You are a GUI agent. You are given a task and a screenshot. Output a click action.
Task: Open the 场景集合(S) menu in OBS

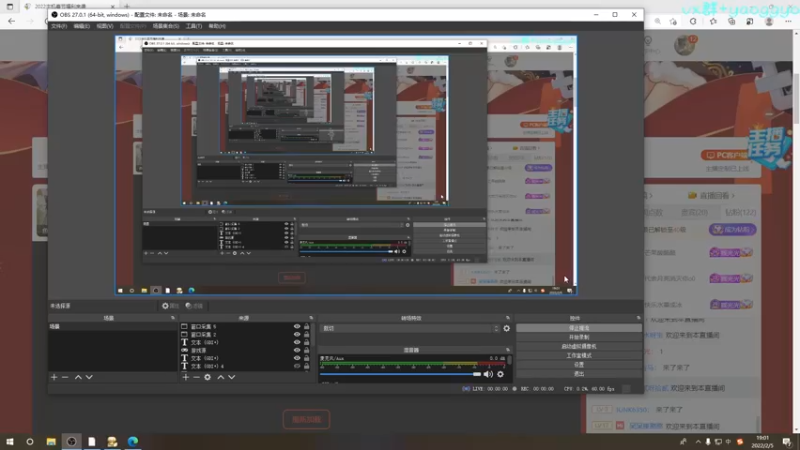(x=166, y=26)
